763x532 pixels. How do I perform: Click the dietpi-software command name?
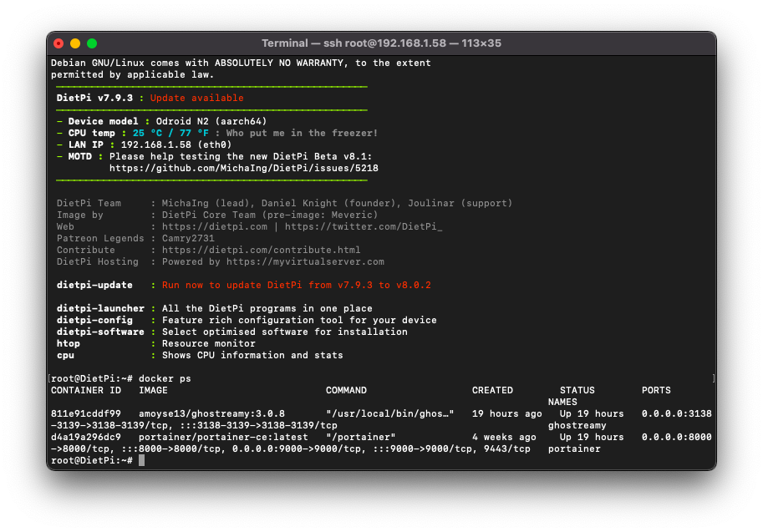point(100,332)
